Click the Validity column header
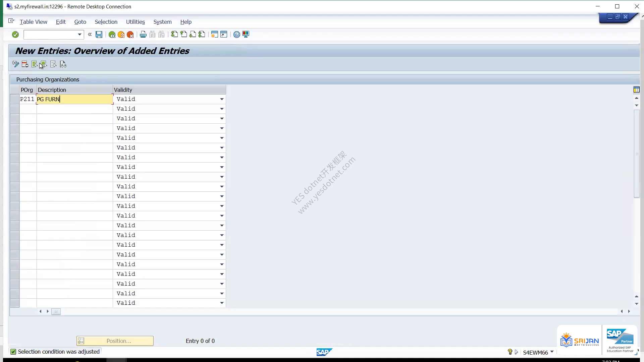The image size is (644, 362). [x=169, y=90]
